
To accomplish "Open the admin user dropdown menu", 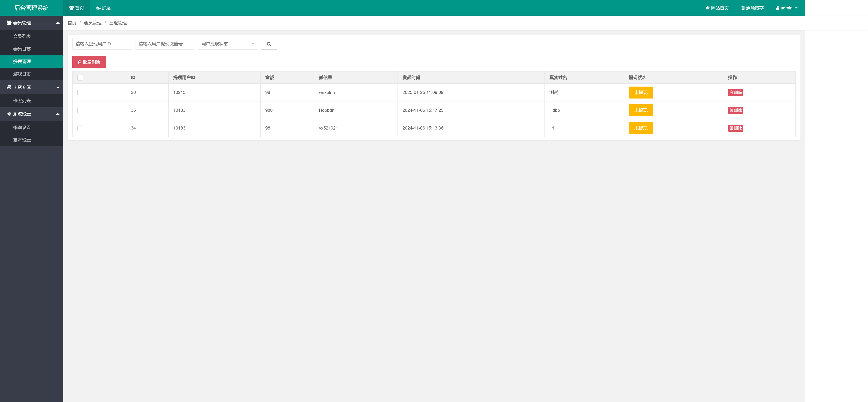I will coord(786,8).
